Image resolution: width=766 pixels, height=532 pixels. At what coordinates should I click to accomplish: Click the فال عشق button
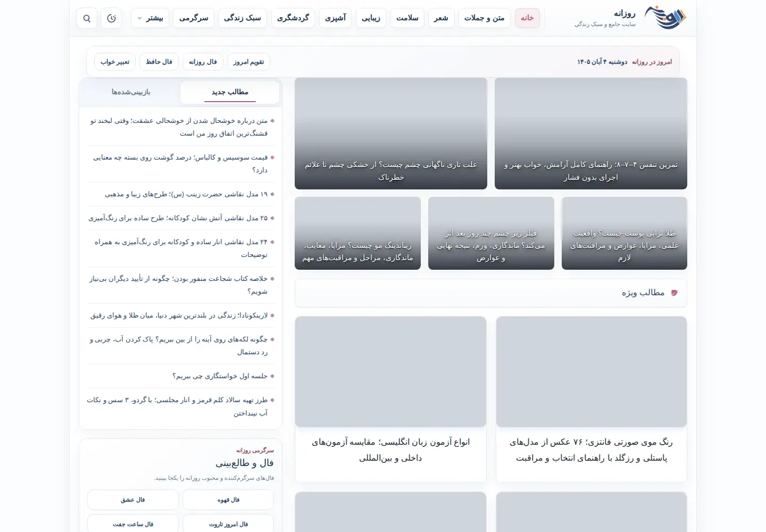pos(132,500)
